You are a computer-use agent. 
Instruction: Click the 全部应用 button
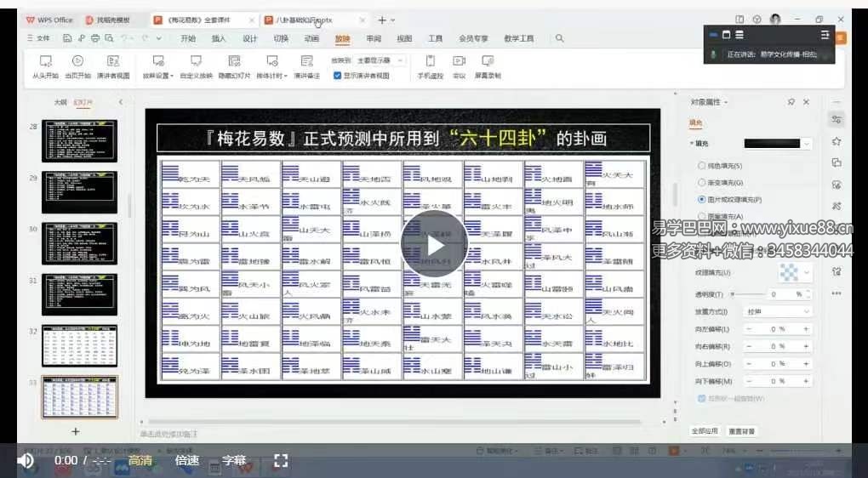coord(705,431)
